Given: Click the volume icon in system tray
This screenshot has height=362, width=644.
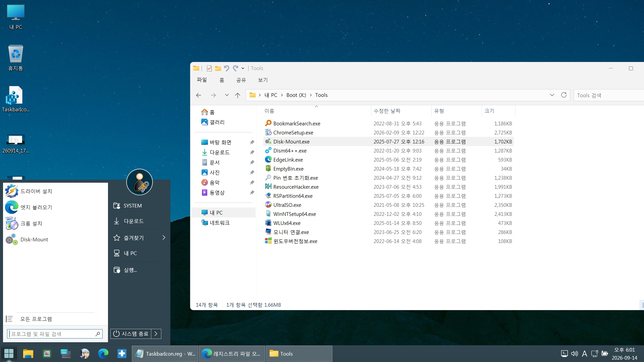Looking at the screenshot, I should tap(574, 354).
